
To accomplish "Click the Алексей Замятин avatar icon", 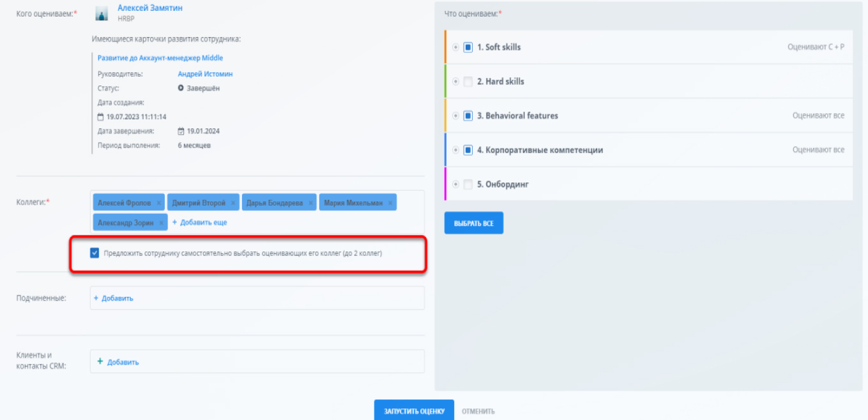I will [102, 13].
